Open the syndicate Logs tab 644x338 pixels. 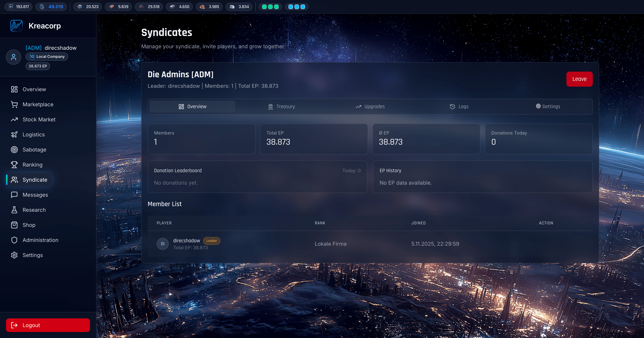tap(459, 107)
